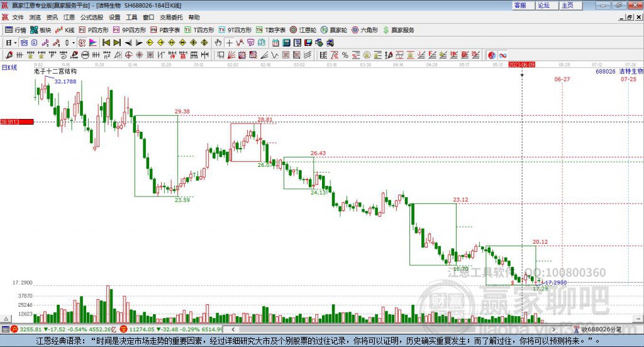Select the percent % tool icon
This screenshot has width=644, height=347.
coord(345,55)
